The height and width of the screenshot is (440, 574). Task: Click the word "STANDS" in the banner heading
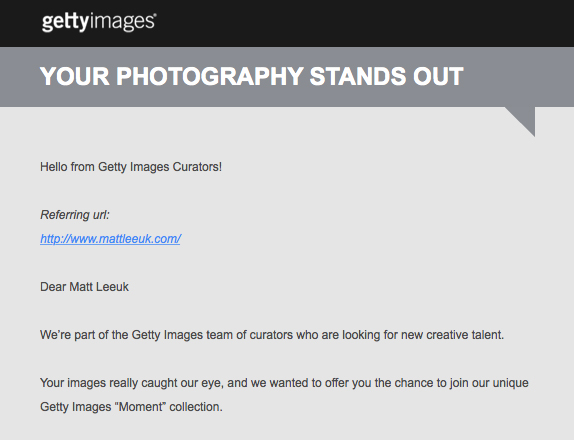click(358, 76)
